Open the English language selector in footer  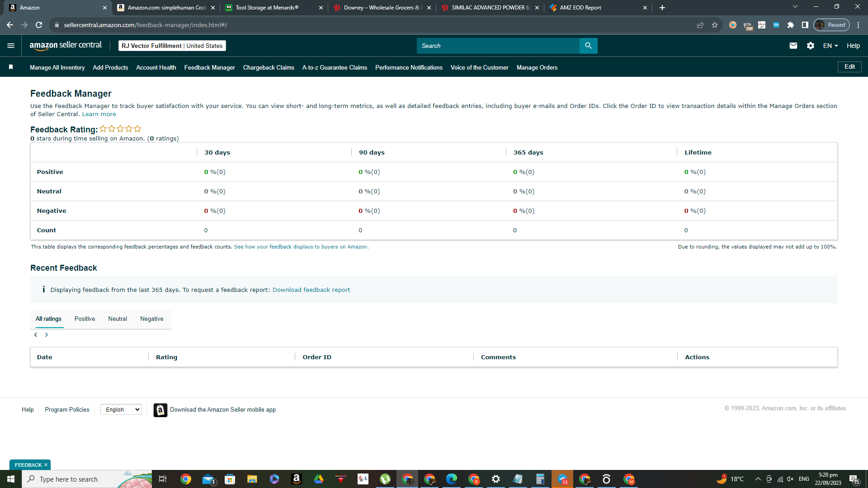tap(121, 410)
